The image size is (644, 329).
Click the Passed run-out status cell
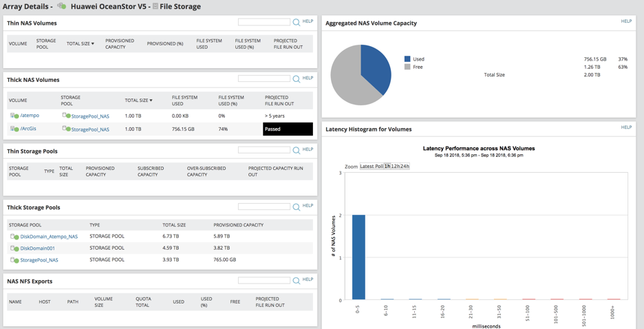[x=288, y=129]
